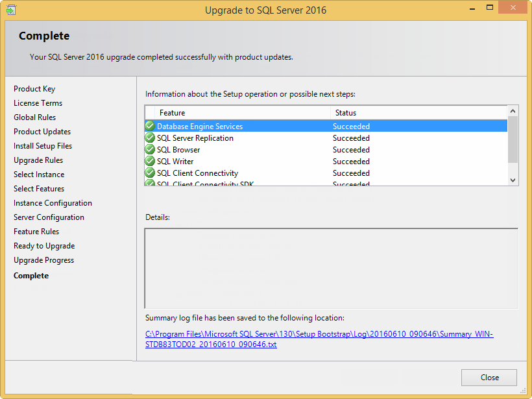Click the Feature Rules step
The width and height of the screenshot is (532, 399).
(36, 232)
